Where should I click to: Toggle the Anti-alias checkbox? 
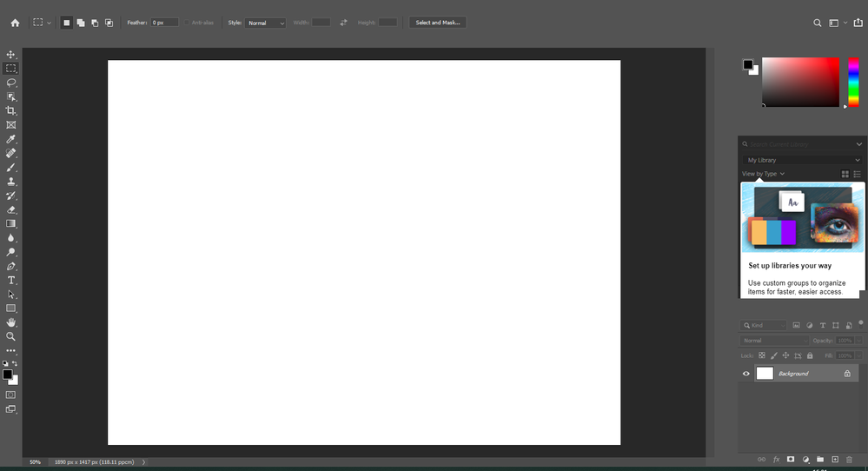[x=187, y=23]
